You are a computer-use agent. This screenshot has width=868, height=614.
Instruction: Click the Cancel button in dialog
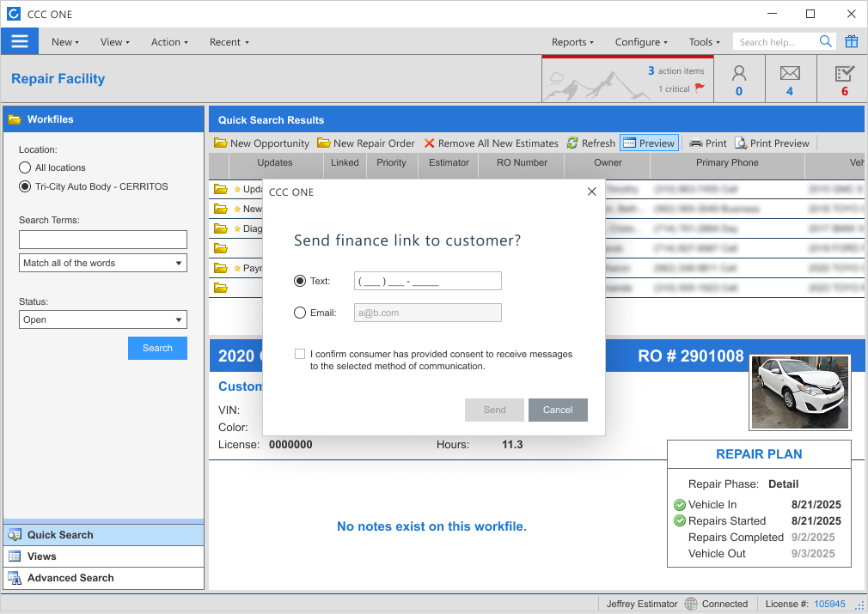[558, 410]
